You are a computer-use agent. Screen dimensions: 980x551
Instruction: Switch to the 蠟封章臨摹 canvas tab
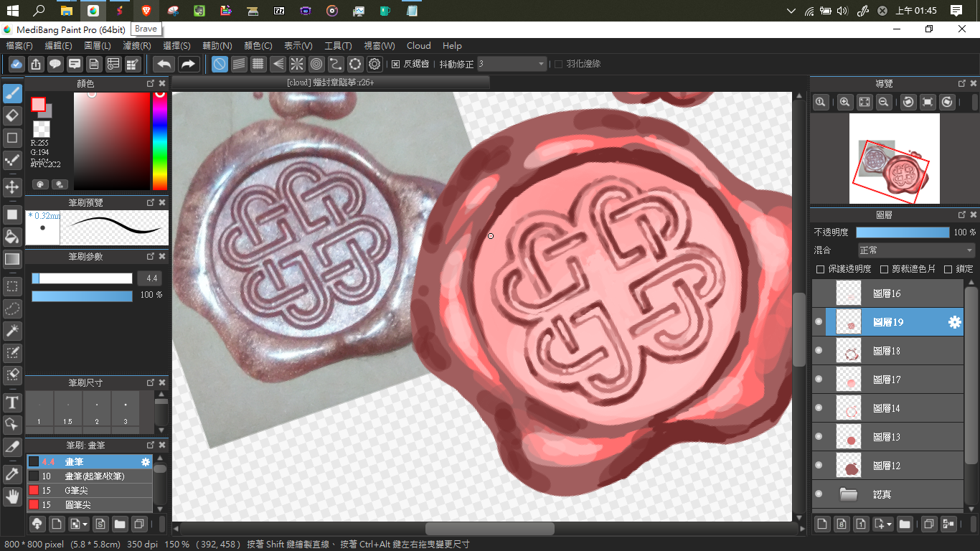tap(330, 83)
